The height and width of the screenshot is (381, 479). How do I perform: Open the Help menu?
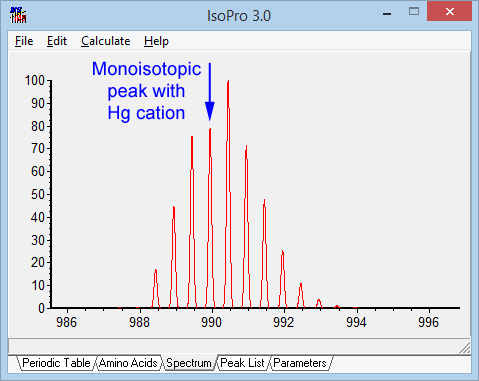point(156,41)
